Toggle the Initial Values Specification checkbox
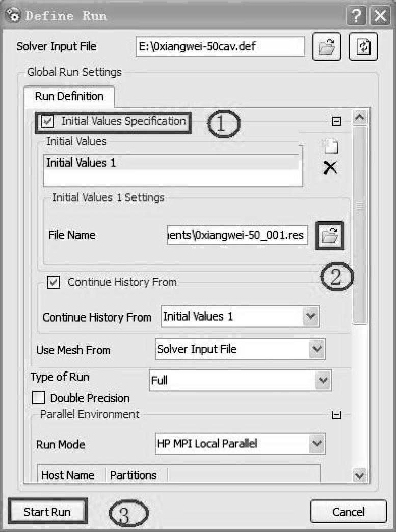The height and width of the screenshot is (532, 396). tap(48, 121)
